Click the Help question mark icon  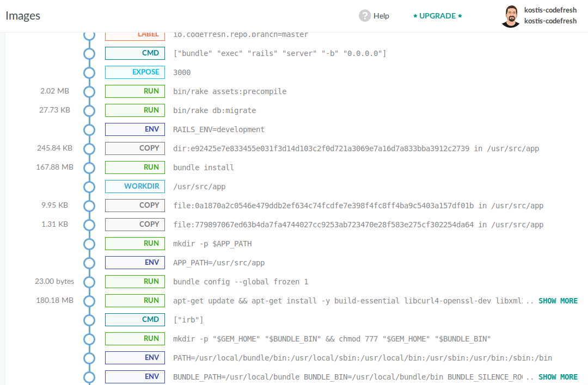coord(365,16)
